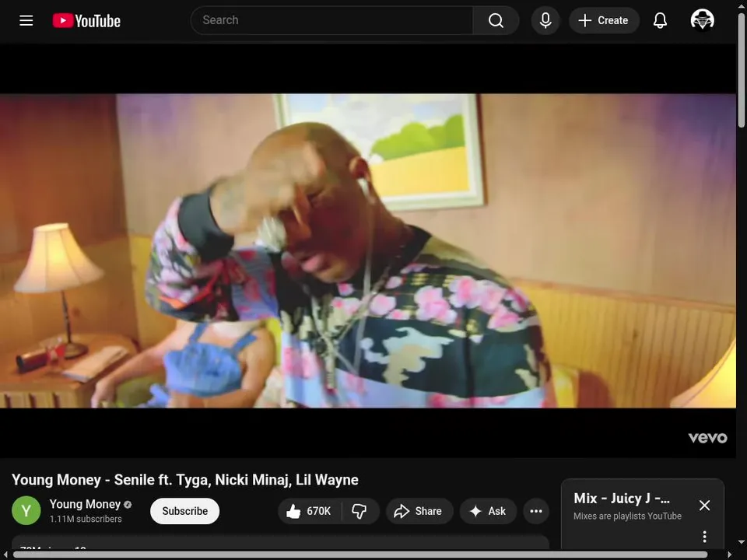The image size is (747, 560).
Task: Open the hamburger guide menu
Action: tap(26, 20)
